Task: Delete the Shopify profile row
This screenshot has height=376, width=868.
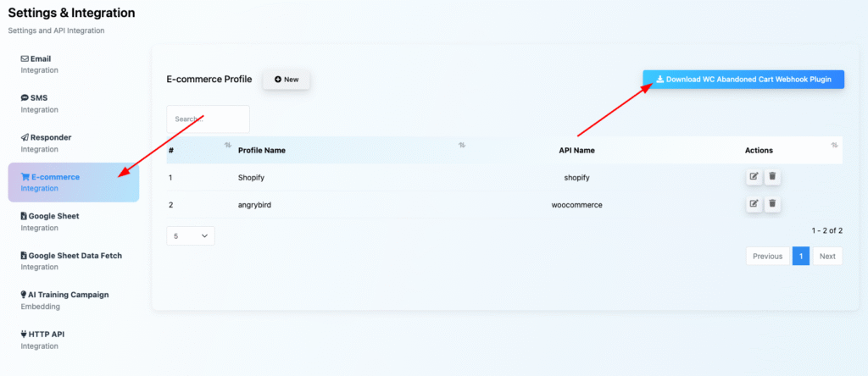Action: [x=772, y=177]
